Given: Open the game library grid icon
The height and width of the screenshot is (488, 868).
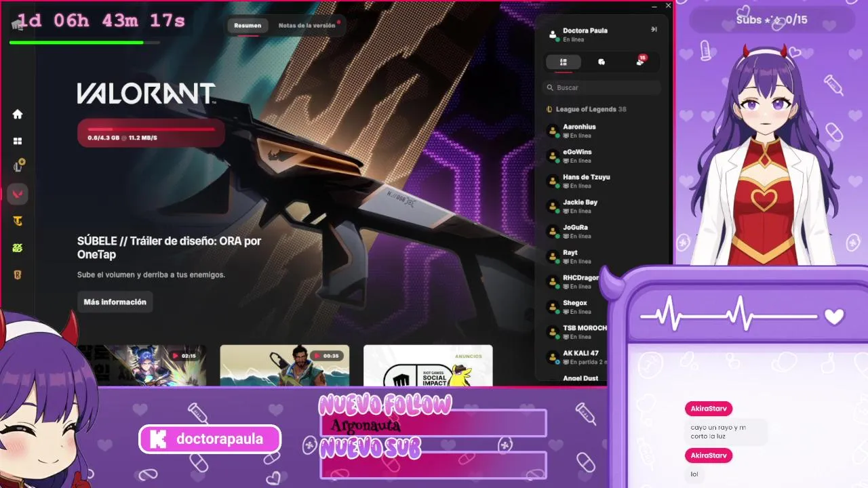Looking at the screenshot, I should coord(18,141).
